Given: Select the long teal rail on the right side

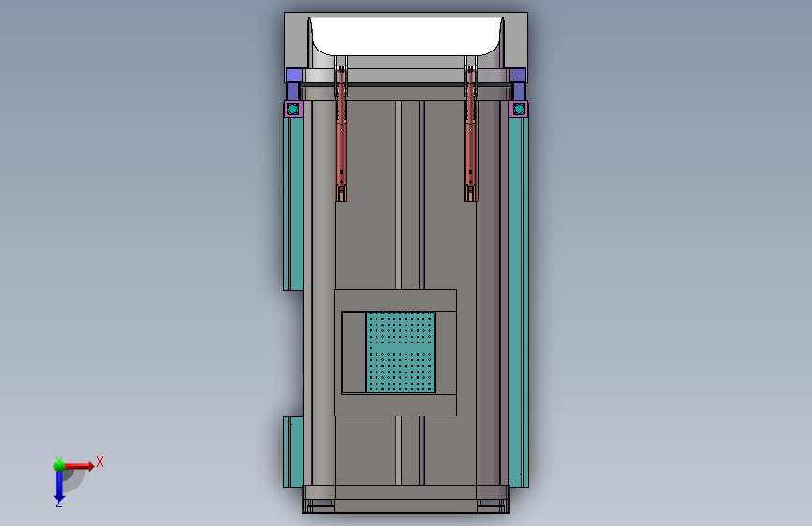Looking at the screenshot, I should coord(518,301).
